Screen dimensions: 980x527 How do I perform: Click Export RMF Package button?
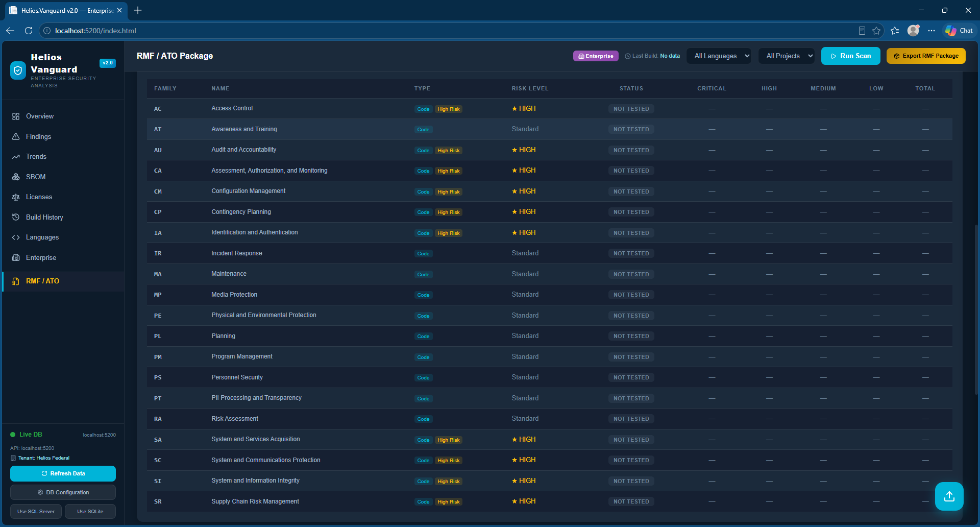pos(926,56)
